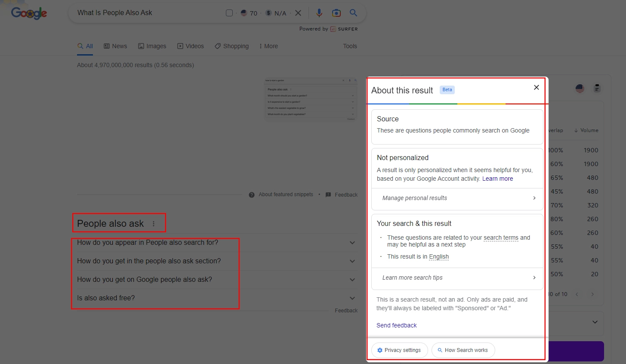Click the voice search microphone icon
This screenshot has width=626, height=364.
coord(319,13)
